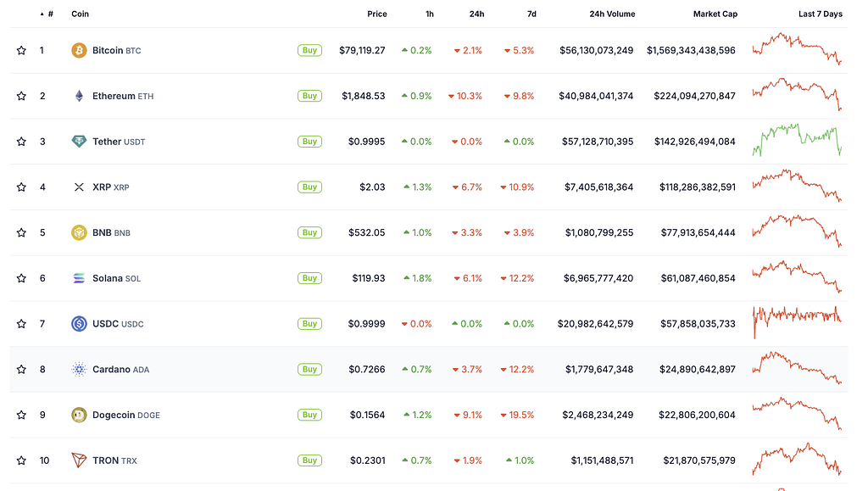Click the XRP logo icon
868x491 pixels.
click(79, 187)
